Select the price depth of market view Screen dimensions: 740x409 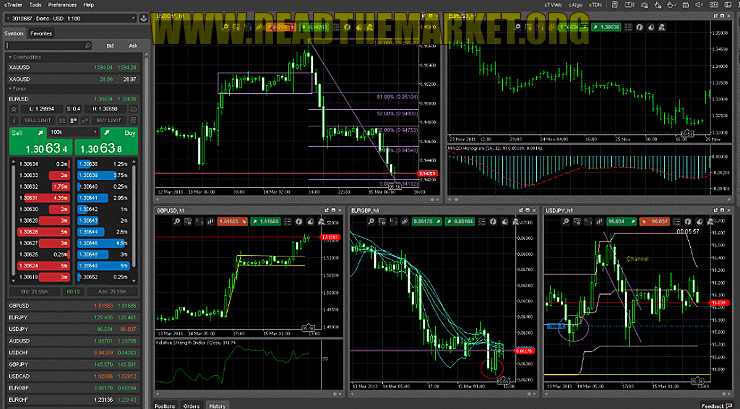74,120
